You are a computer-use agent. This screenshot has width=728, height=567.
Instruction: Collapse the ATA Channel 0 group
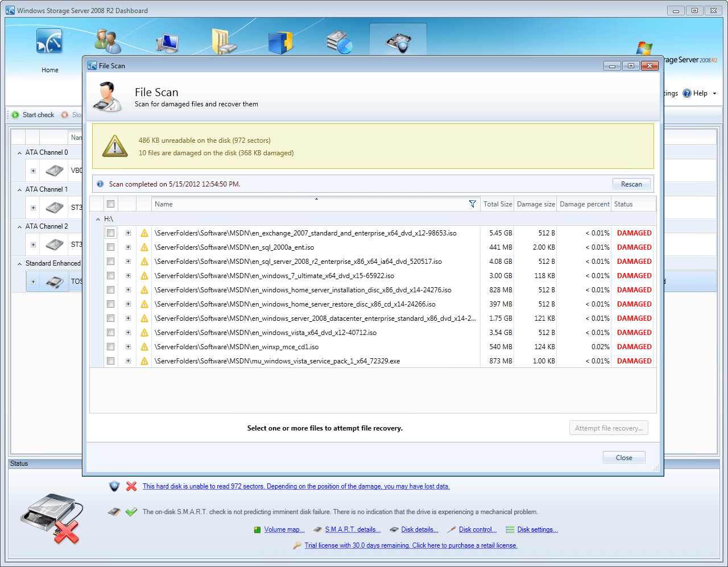pos(19,152)
